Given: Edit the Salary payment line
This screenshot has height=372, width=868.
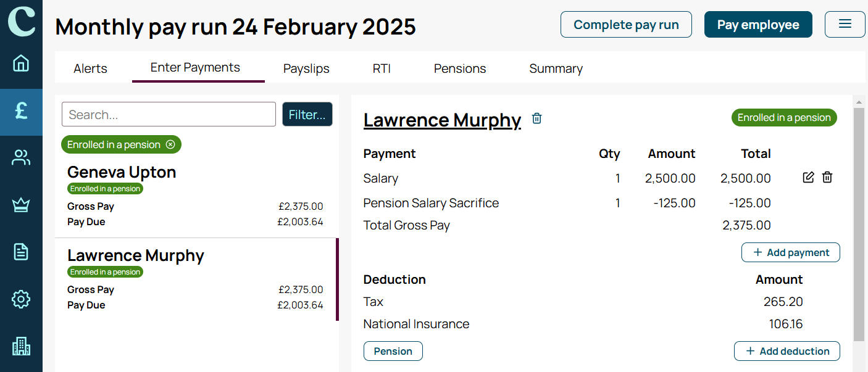Looking at the screenshot, I should [x=808, y=178].
